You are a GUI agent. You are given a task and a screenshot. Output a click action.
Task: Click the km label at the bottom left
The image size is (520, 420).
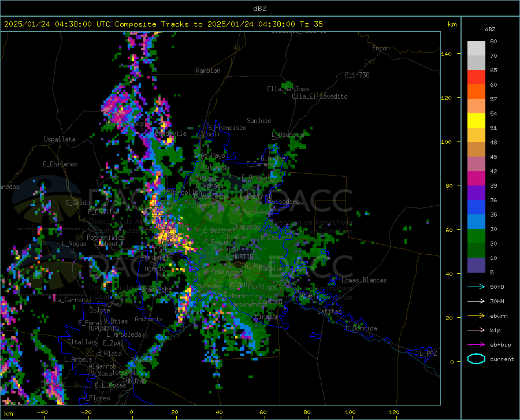click(x=8, y=414)
